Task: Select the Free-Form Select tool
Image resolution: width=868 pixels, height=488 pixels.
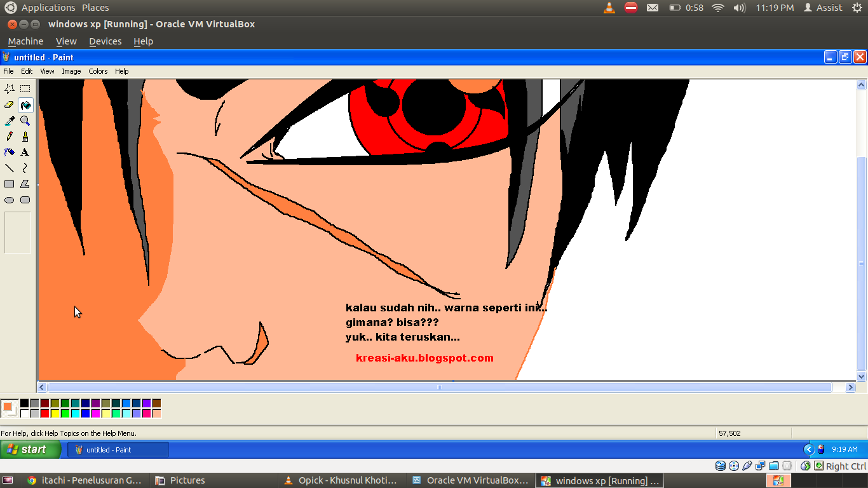Action: pyautogui.click(x=10, y=89)
